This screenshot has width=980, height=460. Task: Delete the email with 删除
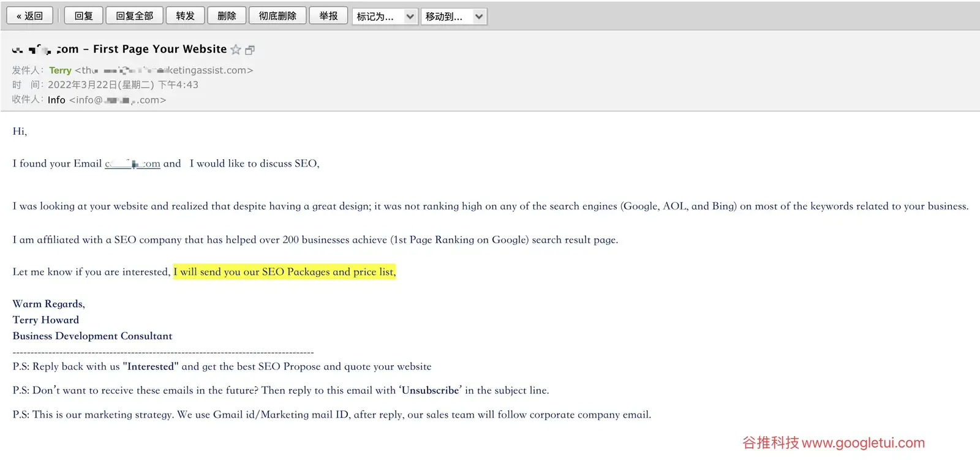point(227,16)
